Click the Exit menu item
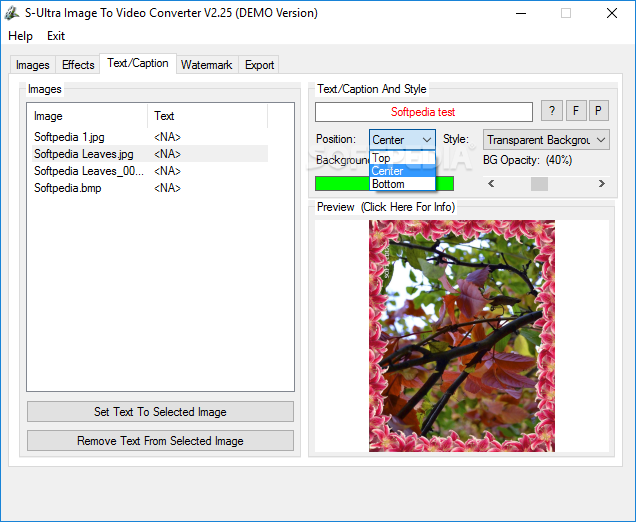The image size is (636, 522). (x=56, y=36)
